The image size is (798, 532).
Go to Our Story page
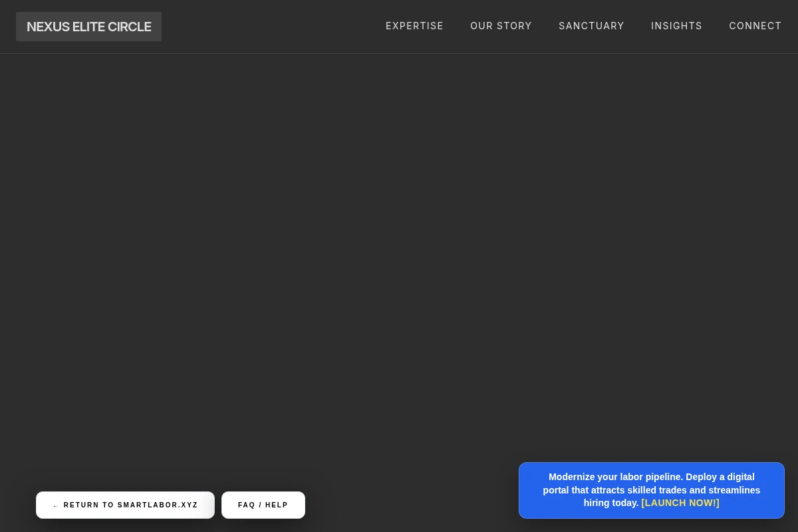point(501,26)
